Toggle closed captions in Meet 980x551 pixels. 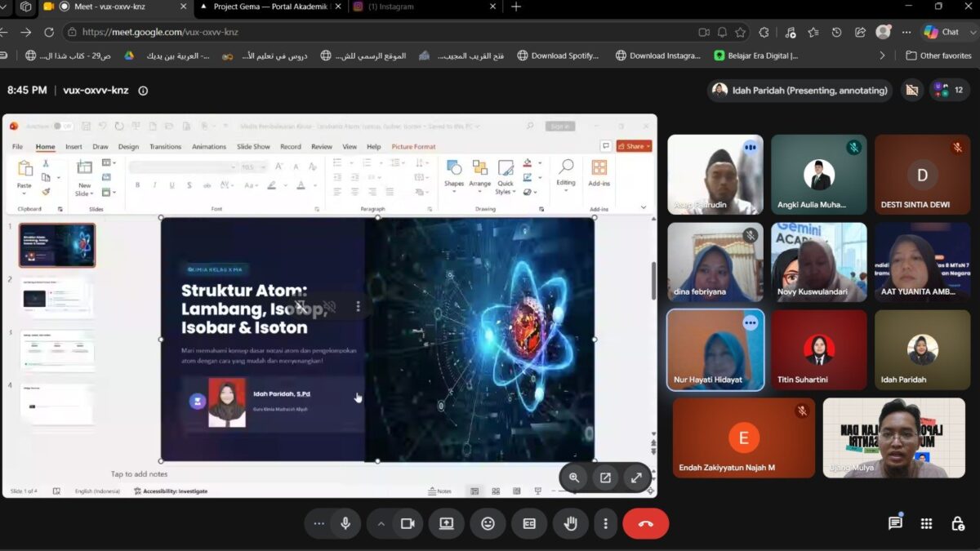click(x=529, y=524)
